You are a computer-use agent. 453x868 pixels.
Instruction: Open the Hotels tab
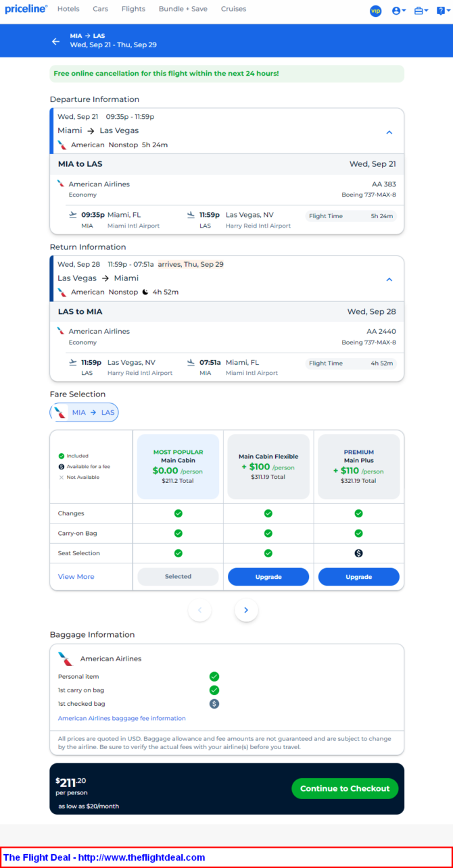[68, 9]
